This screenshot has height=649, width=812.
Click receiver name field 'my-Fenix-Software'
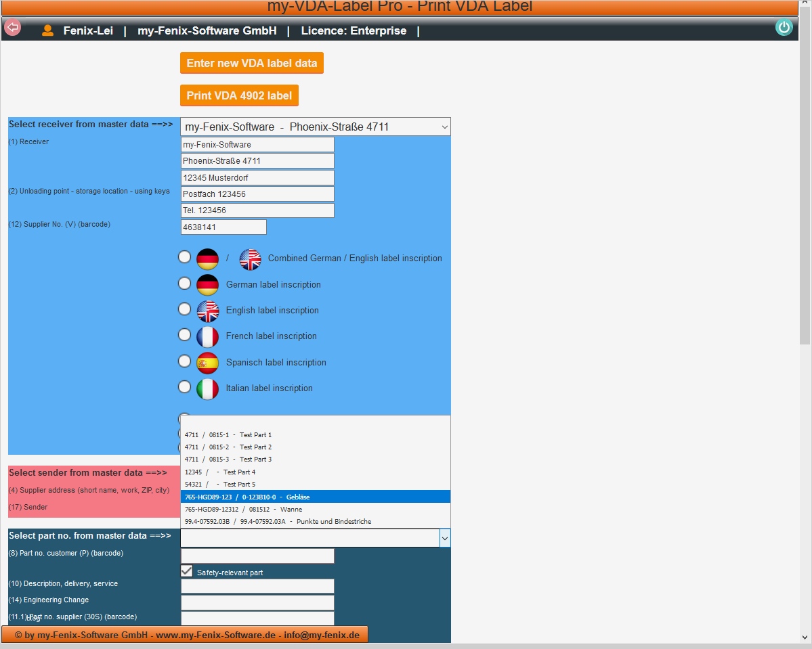pos(257,144)
